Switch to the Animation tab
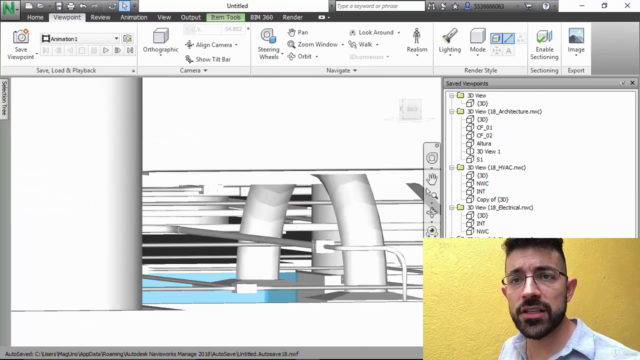Screen dimensions: 640x360 pos(133,17)
